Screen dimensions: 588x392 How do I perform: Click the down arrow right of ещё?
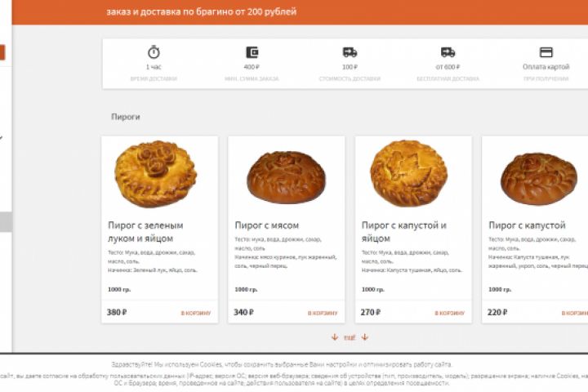pos(365,337)
